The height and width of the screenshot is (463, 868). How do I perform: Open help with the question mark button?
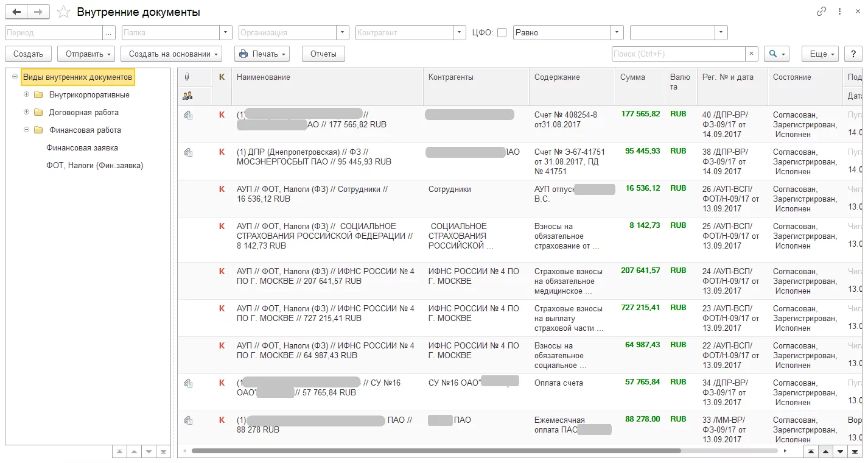pyautogui.click(x=853, y=54)
